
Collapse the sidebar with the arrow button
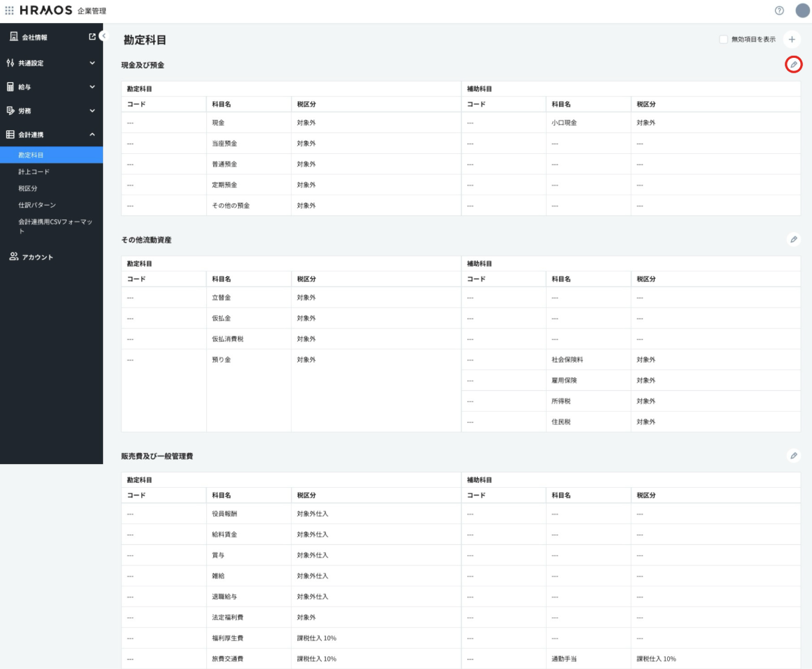[104, 36]
